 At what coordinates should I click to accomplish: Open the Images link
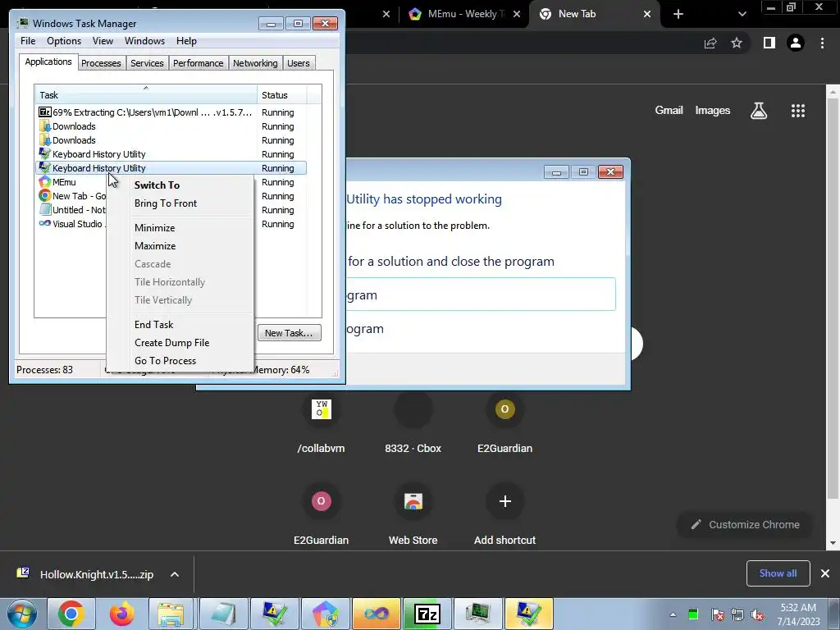(713, 111)
